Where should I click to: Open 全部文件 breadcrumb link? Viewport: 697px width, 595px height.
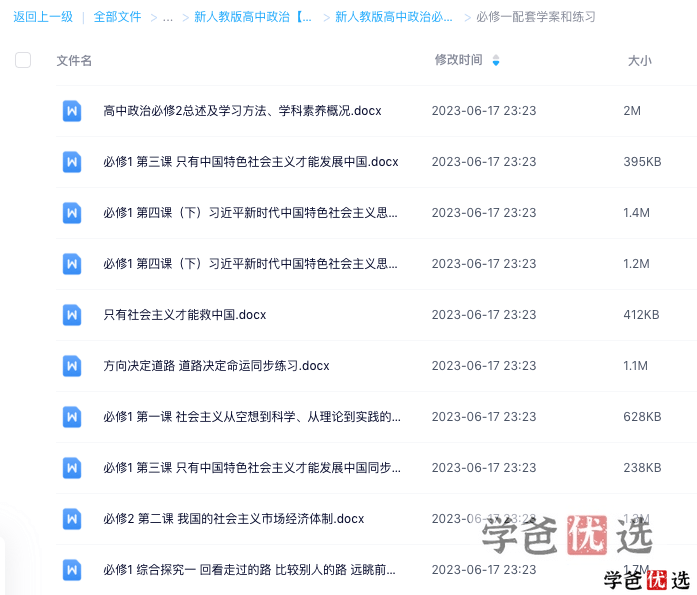coord(117,17)
